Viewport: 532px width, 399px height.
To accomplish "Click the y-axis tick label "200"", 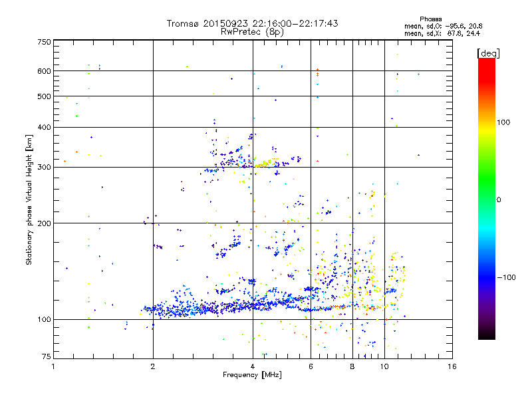I will (x=44, y=223).
